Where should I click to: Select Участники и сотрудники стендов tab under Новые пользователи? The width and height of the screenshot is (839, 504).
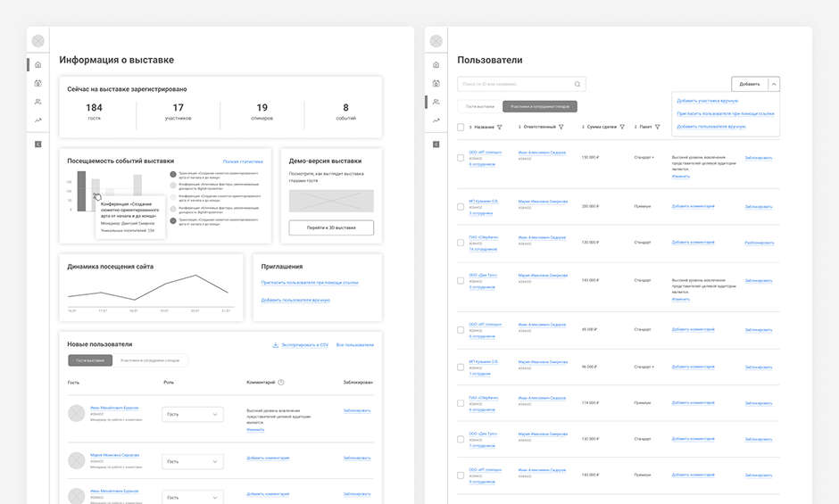150,360
